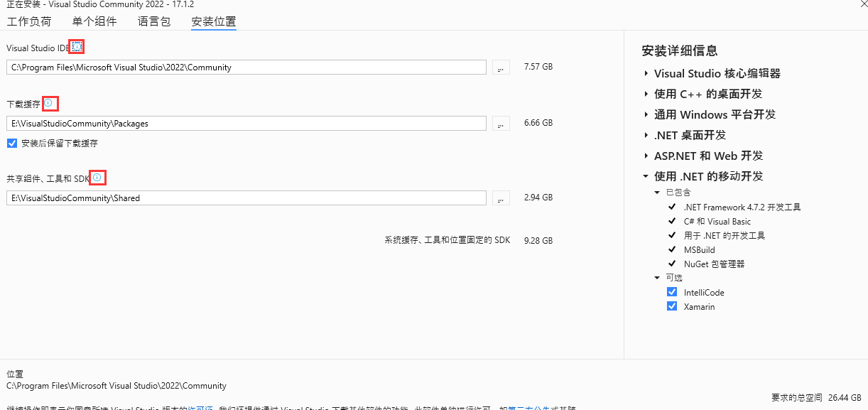The image size is (868, 410).
Task: Uncheck the Xamarin optional component
Action: [x=672, y=306]
